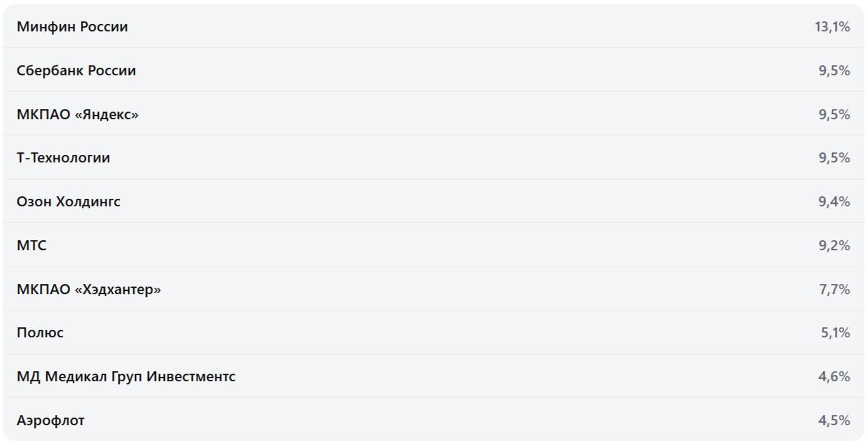The image size is (868, 442).
Task: Click the Т-Технологии list item
Action: (63, 157)
